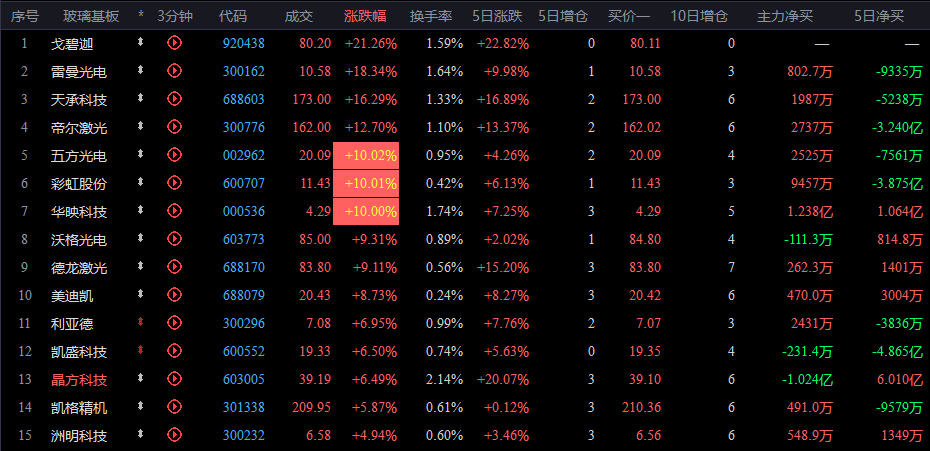Click stock code 920438
This screenshot has height=451, width=930.
pyautogui.click(x=244, y=43)
